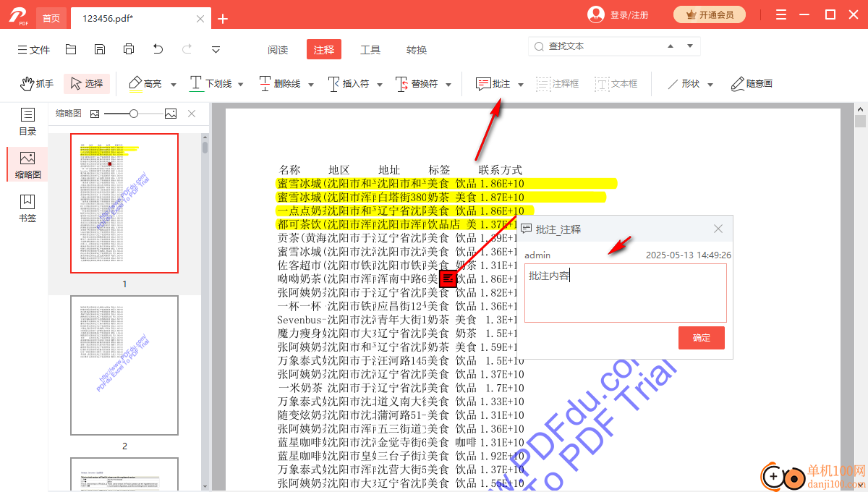Close the 123456.pdf tab
Screen dimensions: 868x492
[200, 19]
